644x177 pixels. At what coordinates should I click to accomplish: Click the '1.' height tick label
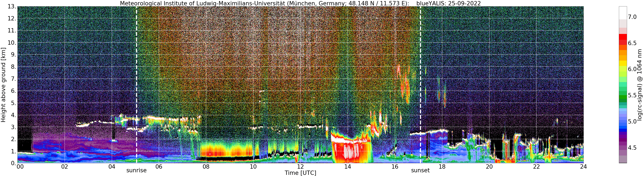point(14,151)
